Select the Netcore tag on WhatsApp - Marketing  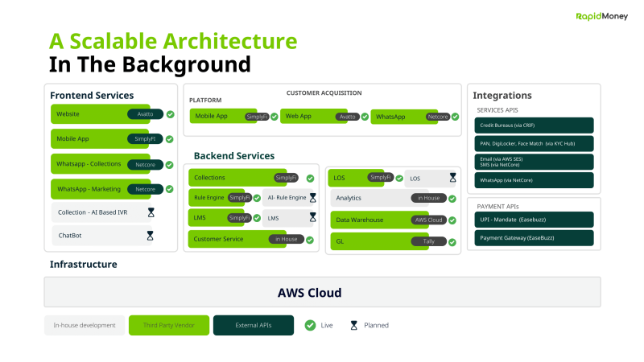[x=145, y=189]
